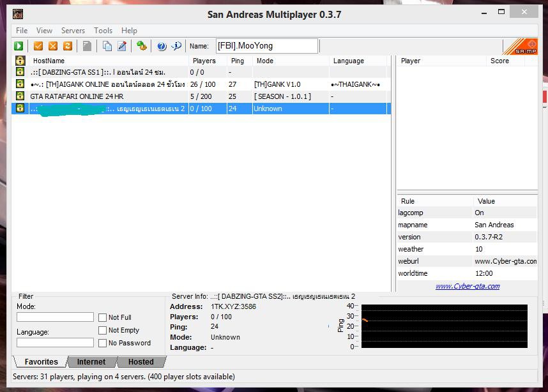Select the weather rule row

point(467,249)
